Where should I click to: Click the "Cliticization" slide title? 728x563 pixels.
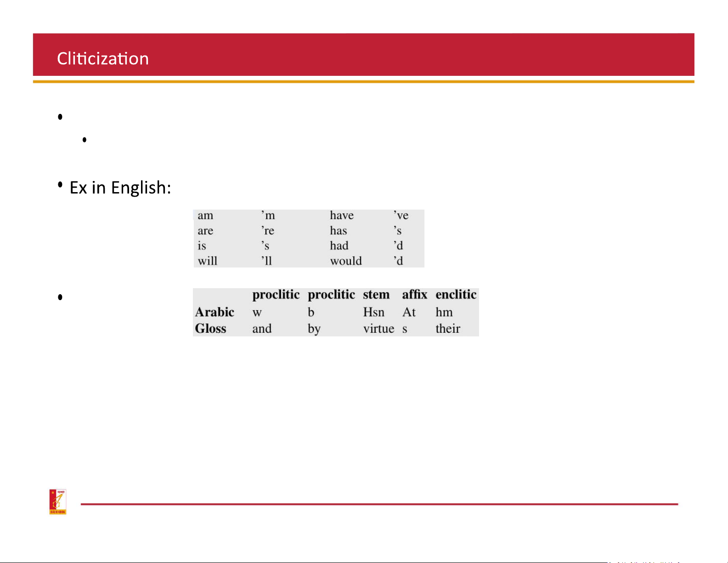tap(103, 59)
